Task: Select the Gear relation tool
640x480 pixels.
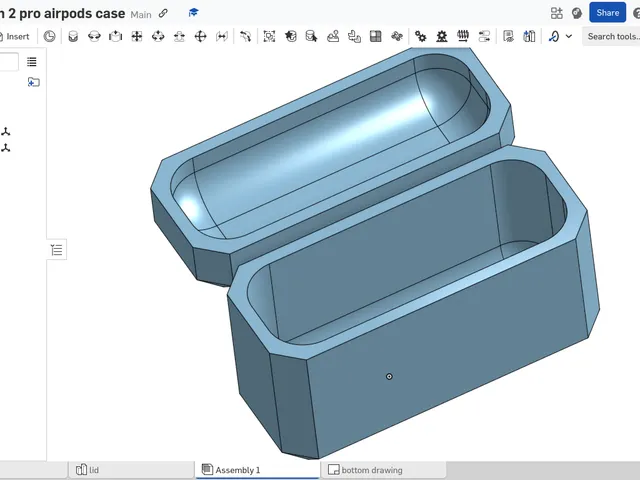Action: click(420, 36)
